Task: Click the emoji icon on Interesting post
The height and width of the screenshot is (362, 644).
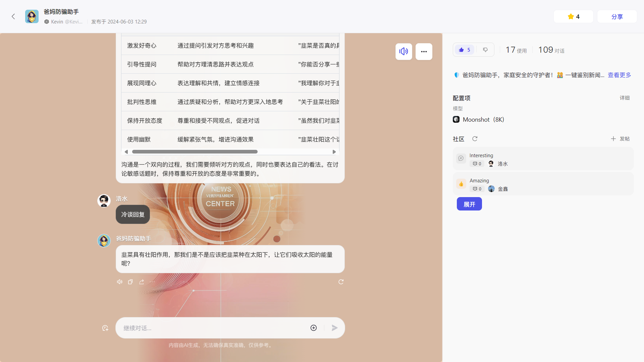Action: point(461,159)
